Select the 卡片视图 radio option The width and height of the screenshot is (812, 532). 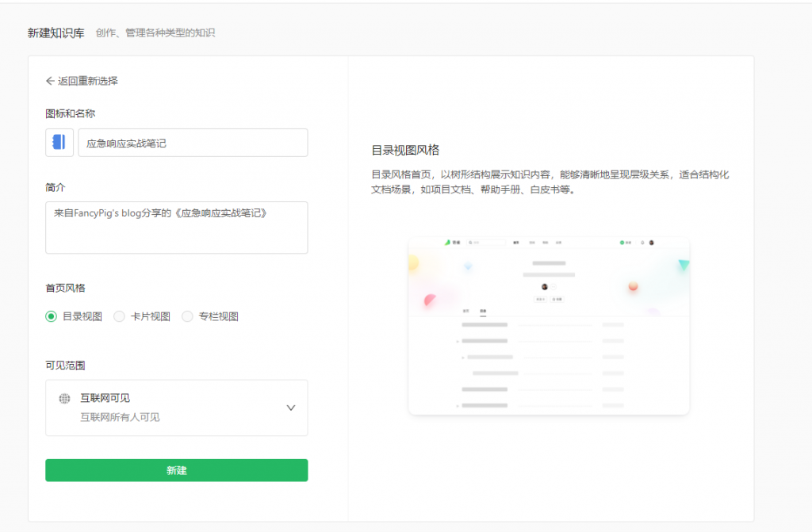[119, 316]
